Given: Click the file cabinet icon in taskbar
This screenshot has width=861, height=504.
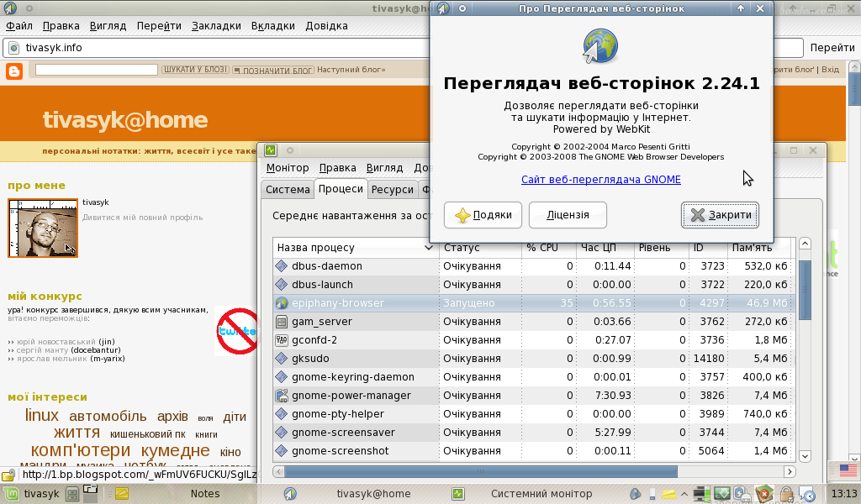Looking at the screenshot, I should (72, 494).
